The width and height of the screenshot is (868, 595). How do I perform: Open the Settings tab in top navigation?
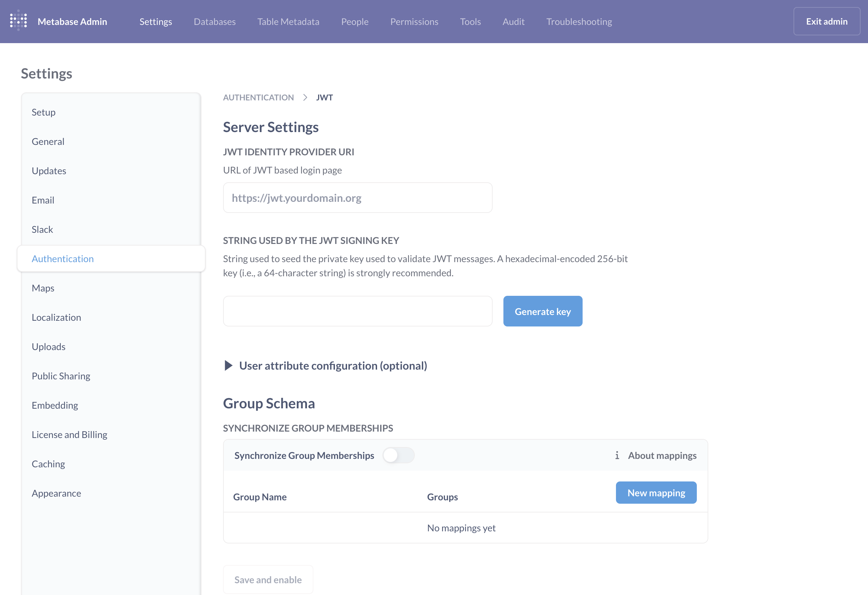click(156, 22)
